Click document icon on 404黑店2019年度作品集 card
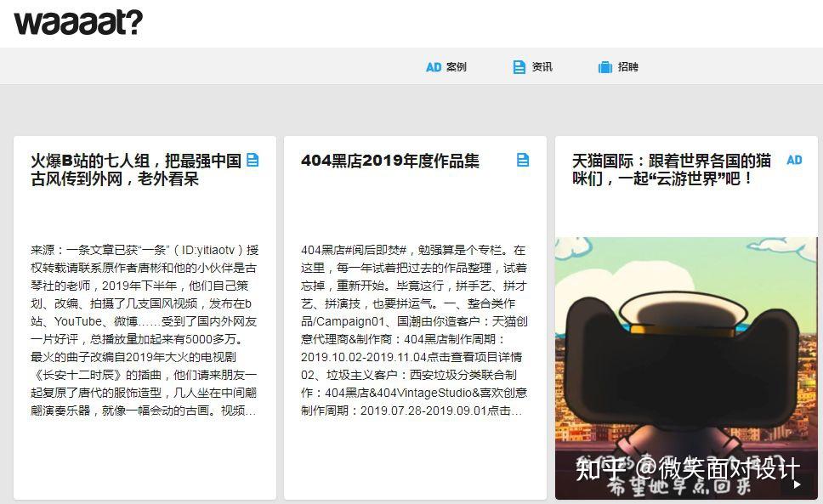 [523, 160]
